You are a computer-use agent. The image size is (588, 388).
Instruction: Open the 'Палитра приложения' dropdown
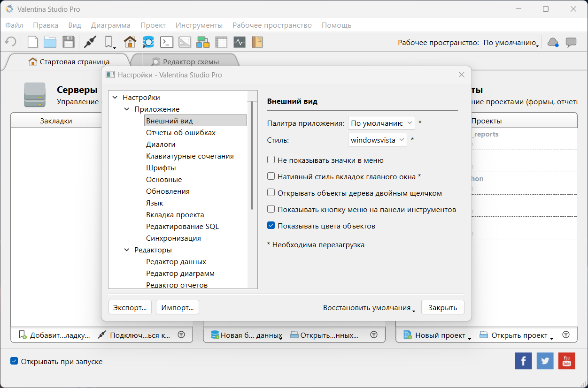381,123
